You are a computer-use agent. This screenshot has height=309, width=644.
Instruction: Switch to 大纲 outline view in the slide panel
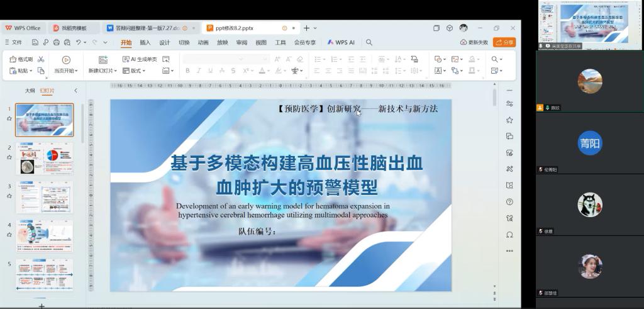pos(30,91)
